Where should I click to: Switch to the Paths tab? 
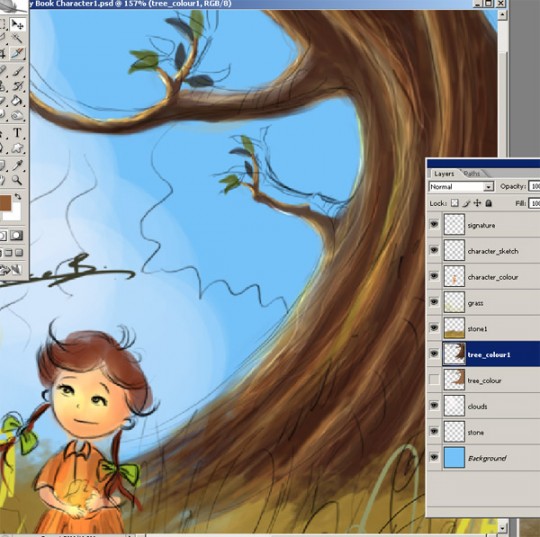click(x=471, y=174)
